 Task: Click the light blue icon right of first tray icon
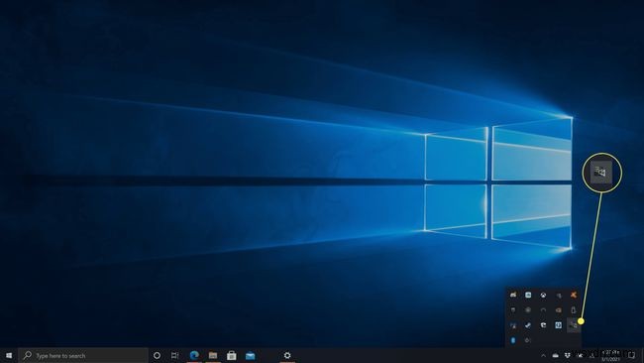[x=528, y=295]
